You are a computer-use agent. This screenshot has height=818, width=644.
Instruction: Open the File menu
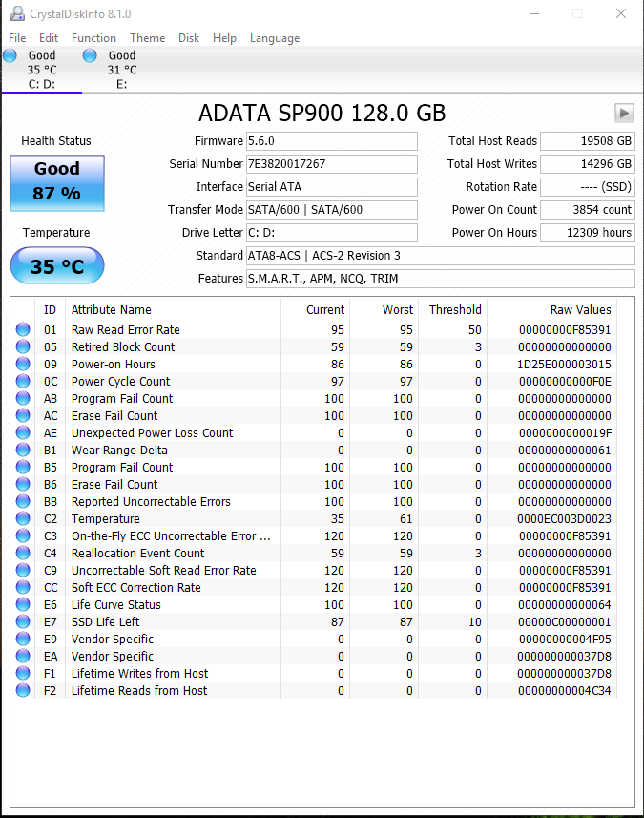click(17, 38)
